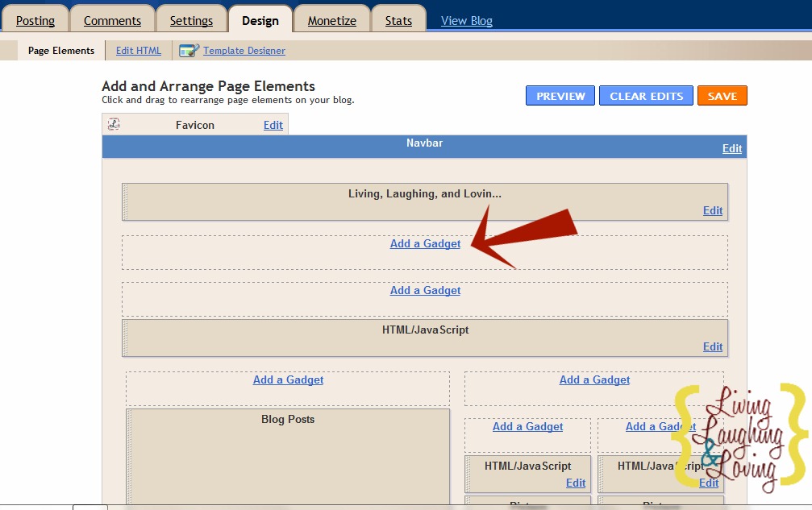
Task: Edit the Navbar element
Action: tap(732, 148)
